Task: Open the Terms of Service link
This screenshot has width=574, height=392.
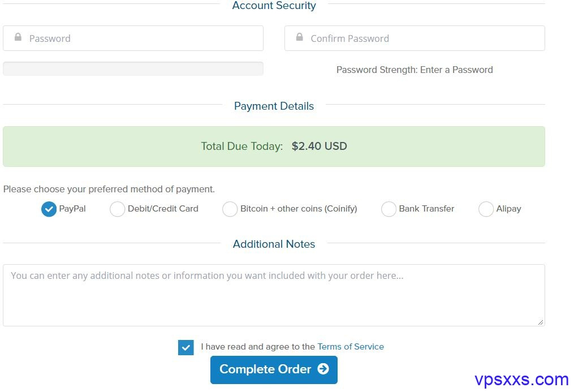Action: pyautogui.click(x=351, y=347)
